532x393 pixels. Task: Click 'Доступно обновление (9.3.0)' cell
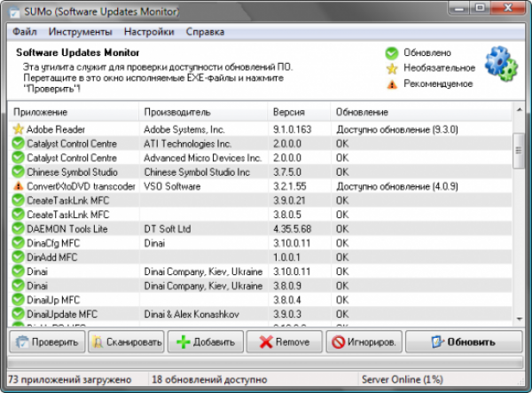(x=397, y=130)
